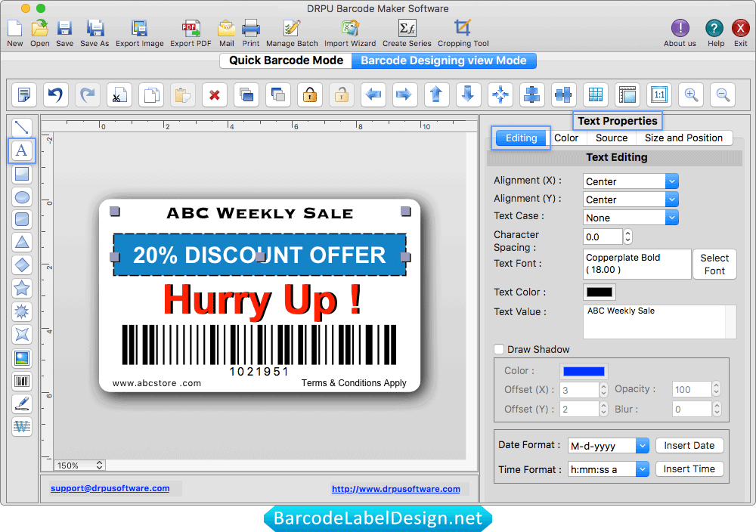
Task: Click the Insert Date button
Action: [x=689, y=446]
